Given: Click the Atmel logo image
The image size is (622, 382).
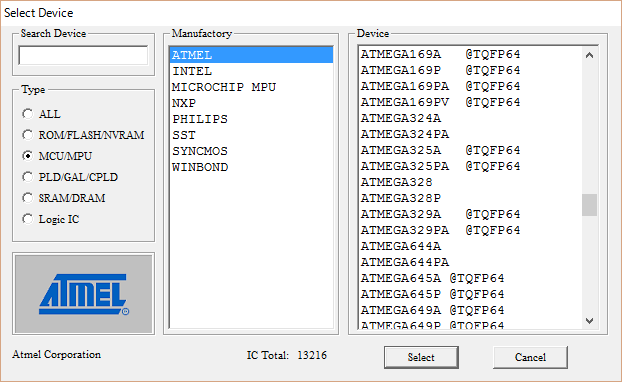Looking at the screenshot, I should (84, 294).
